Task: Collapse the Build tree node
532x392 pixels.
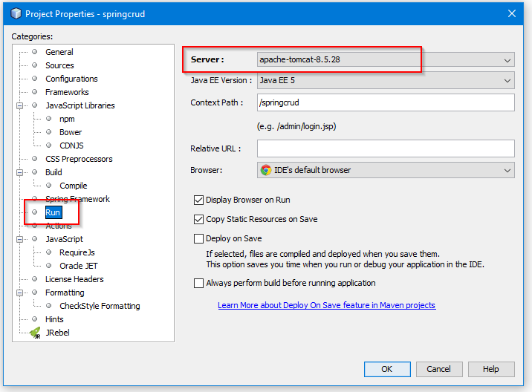Action: [x=19, y=172]
